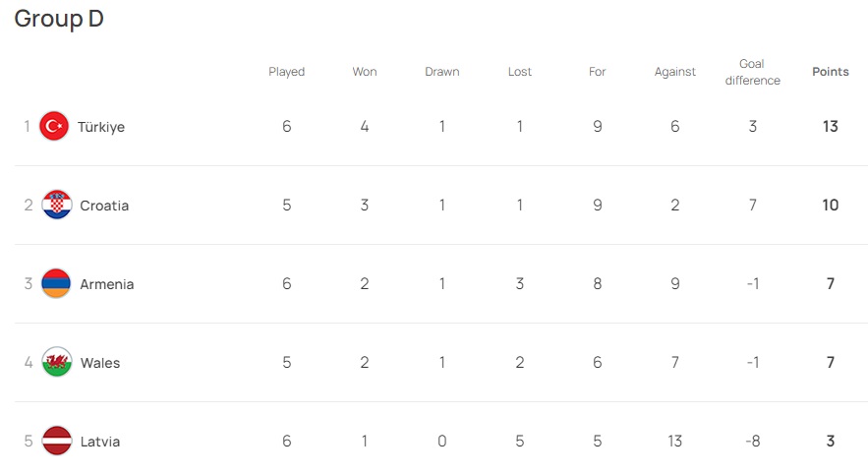Click the Played column header
The height and width of the screenshot is (475, 868).
[x=287, y=72]
